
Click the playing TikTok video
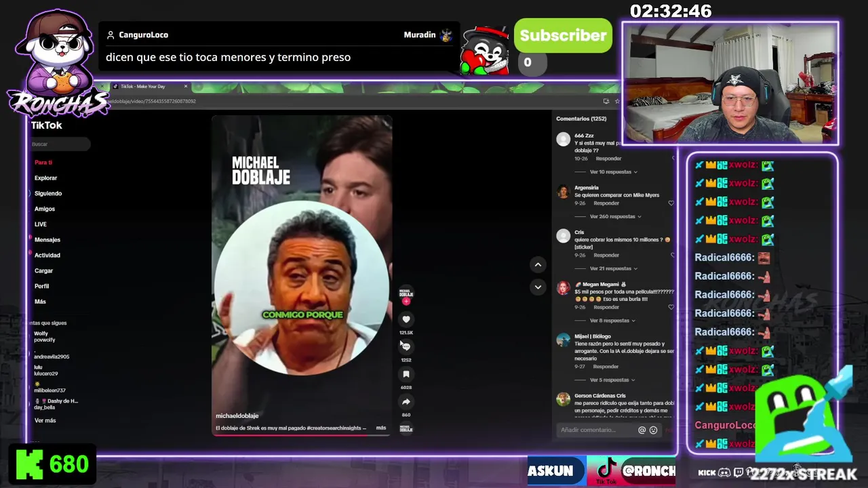[302, 275]
